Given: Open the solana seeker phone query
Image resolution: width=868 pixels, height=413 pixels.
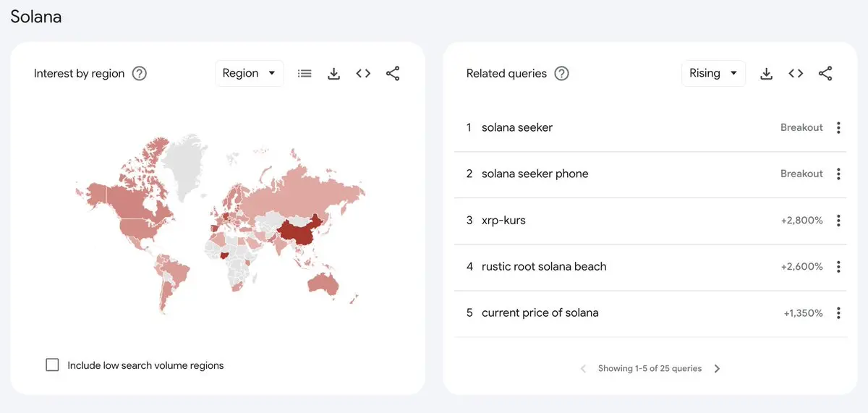Looking at the screenshot, I should tap(535, 174).
